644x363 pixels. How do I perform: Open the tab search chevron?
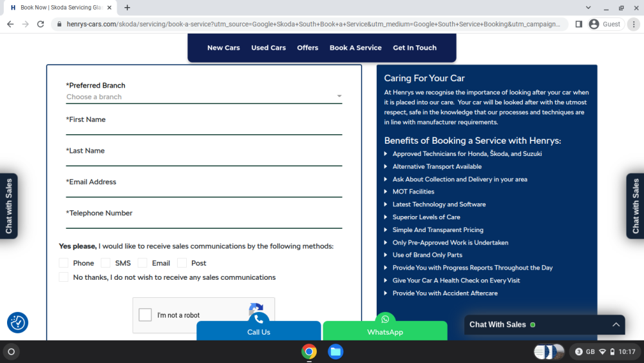point(588,7)
